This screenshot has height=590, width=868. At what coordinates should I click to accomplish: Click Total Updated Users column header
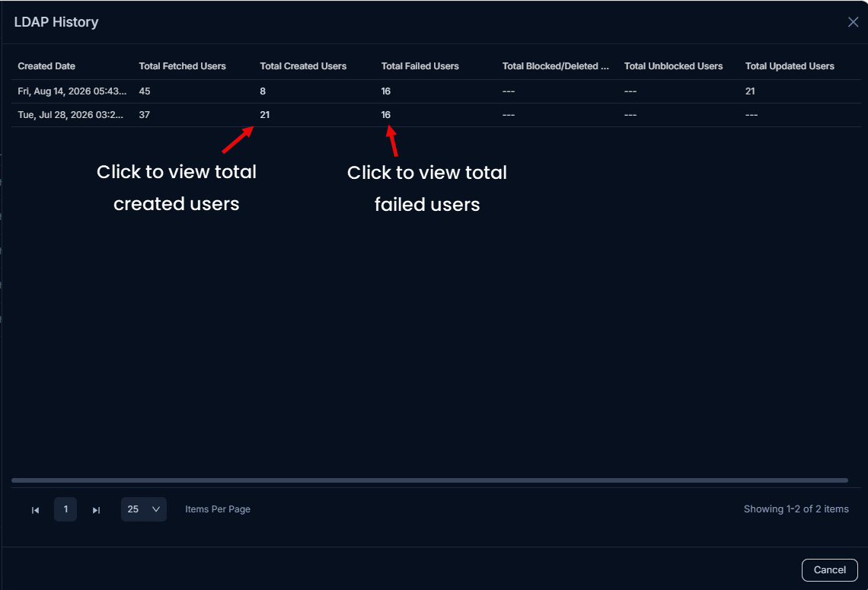click(790, 66)
